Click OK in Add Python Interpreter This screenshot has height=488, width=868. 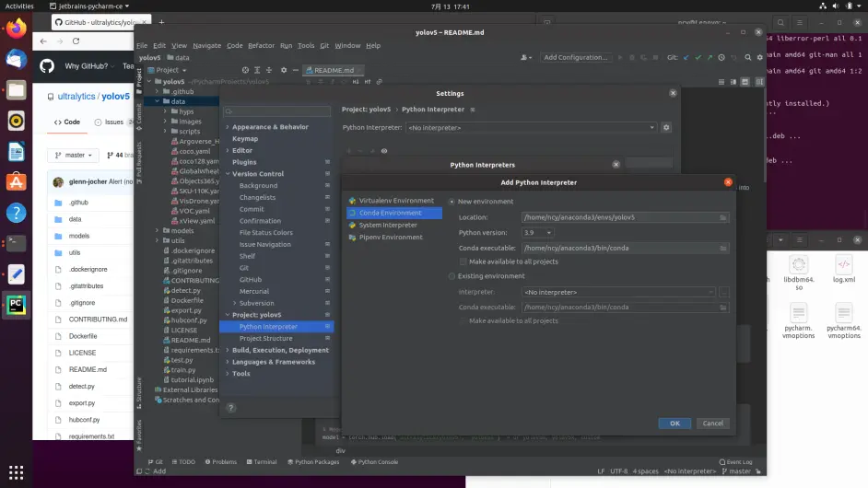pyautogui.click(x=674, y=424)
